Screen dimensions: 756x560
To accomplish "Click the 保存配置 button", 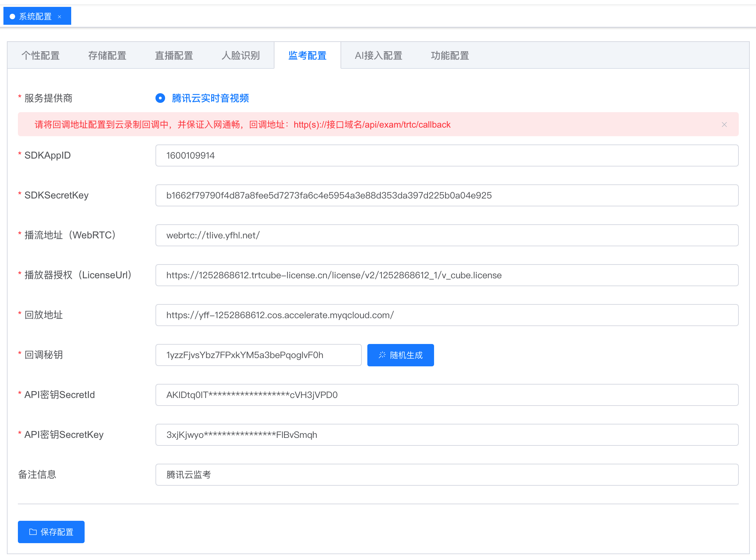I will [x=51, y=532].
